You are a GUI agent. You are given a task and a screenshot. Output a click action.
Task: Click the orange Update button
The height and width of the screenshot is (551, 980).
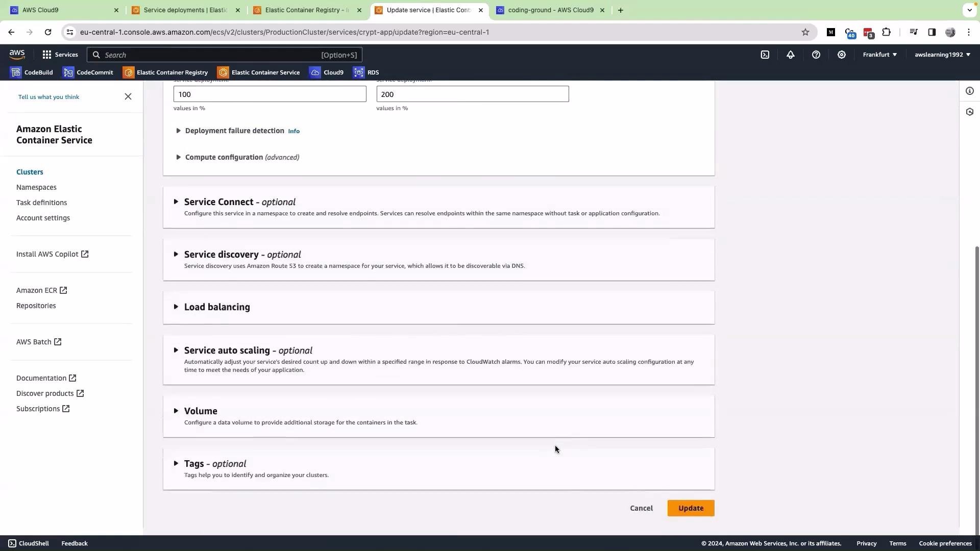tap(691, 508)
